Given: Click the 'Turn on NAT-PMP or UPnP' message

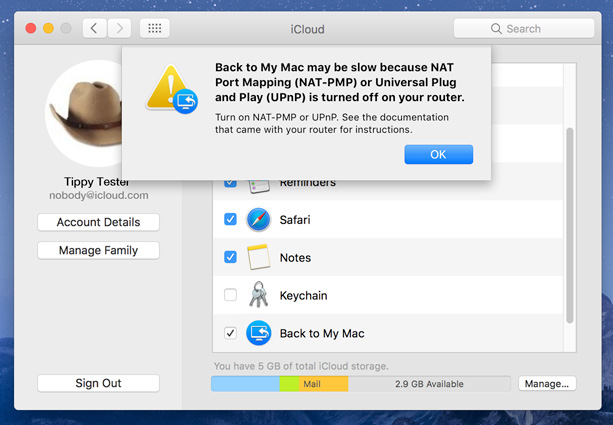Looking at the screenshot, I should click(x=332, y=123).
